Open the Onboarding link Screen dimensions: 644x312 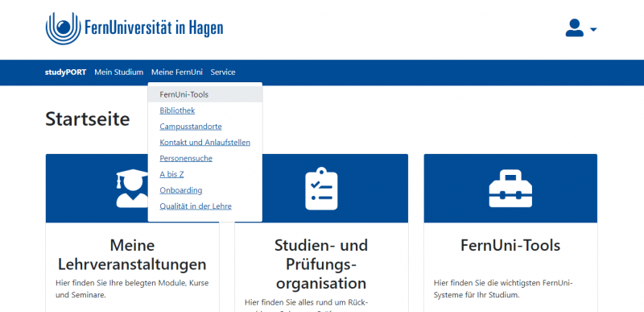(180, 190)
